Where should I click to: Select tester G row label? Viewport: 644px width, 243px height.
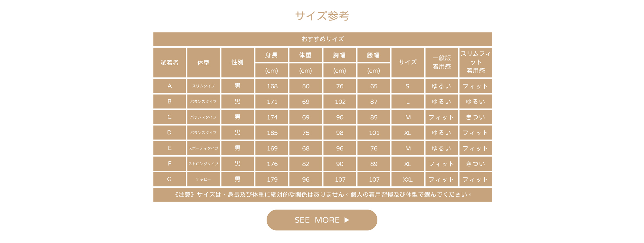pos(170,179)
